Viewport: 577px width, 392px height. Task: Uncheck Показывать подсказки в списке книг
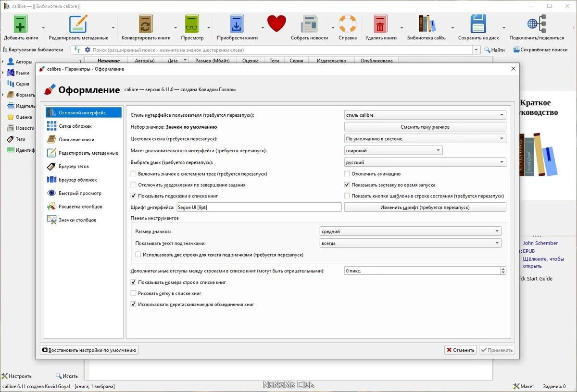coord(134,196)
